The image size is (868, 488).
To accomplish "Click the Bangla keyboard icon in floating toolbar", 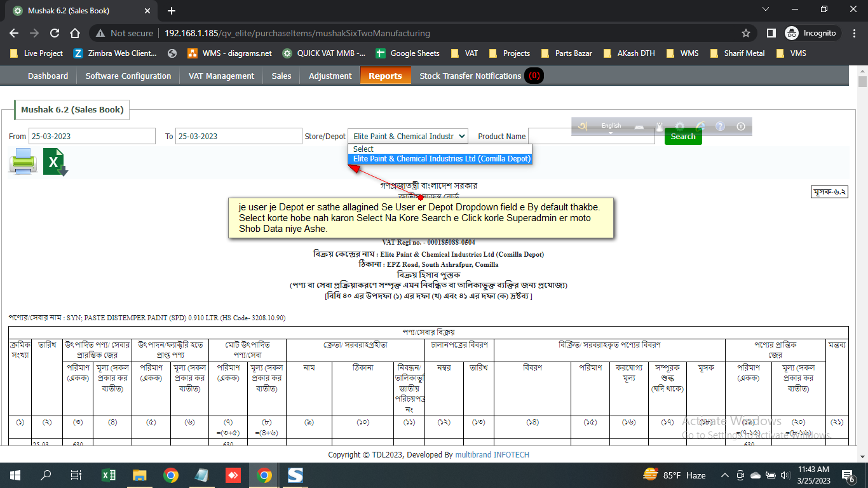I will click(582, 126).
